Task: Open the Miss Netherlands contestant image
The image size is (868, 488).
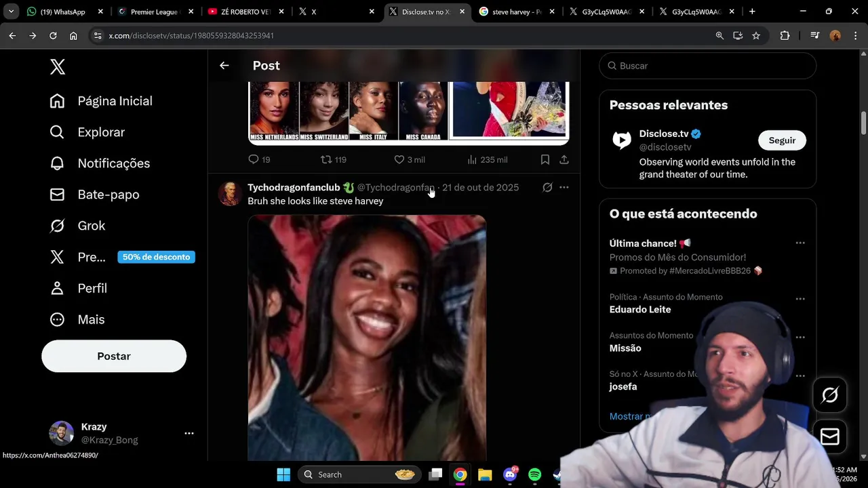Action: pos(273,111)
